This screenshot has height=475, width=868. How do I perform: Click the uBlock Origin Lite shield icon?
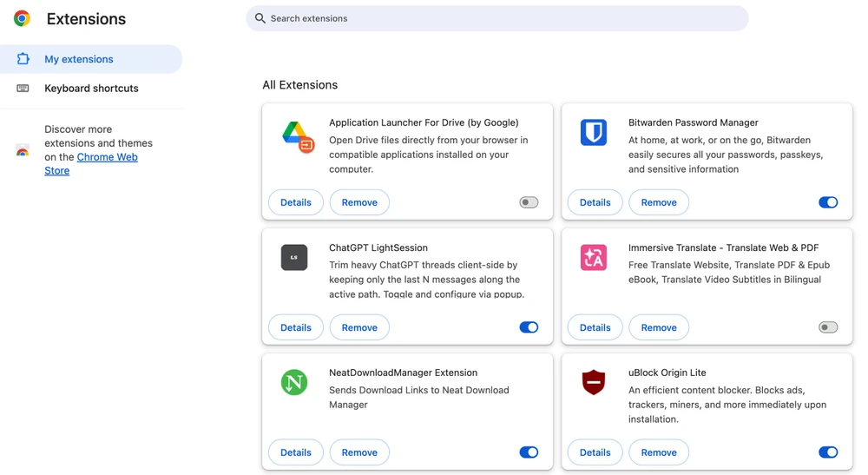pyautogui.click(x=593, y=382)
